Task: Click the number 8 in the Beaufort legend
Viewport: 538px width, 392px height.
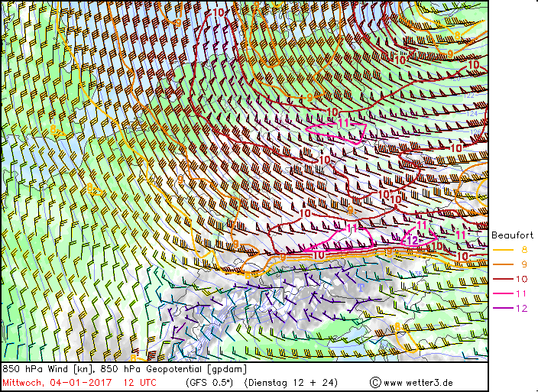Action: (x=524, y=250)
